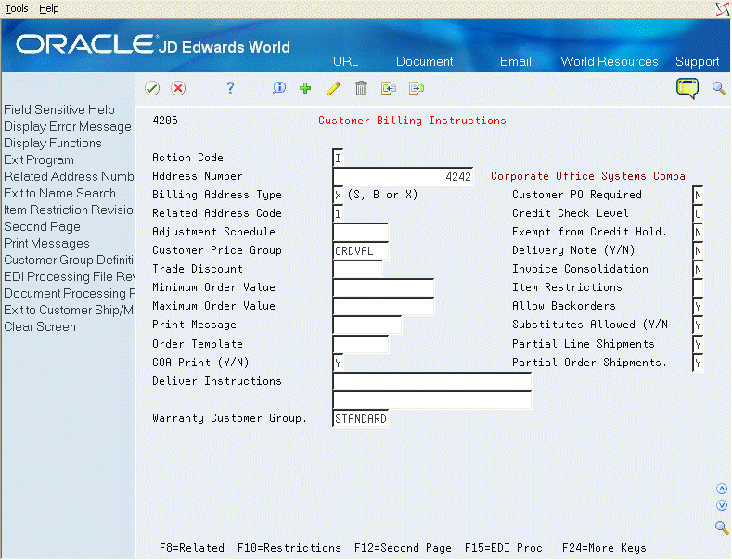The width and height of the screenshot is (732, 560).
Task: Click the Substitutes Allowed field
Action: point(698,325)
